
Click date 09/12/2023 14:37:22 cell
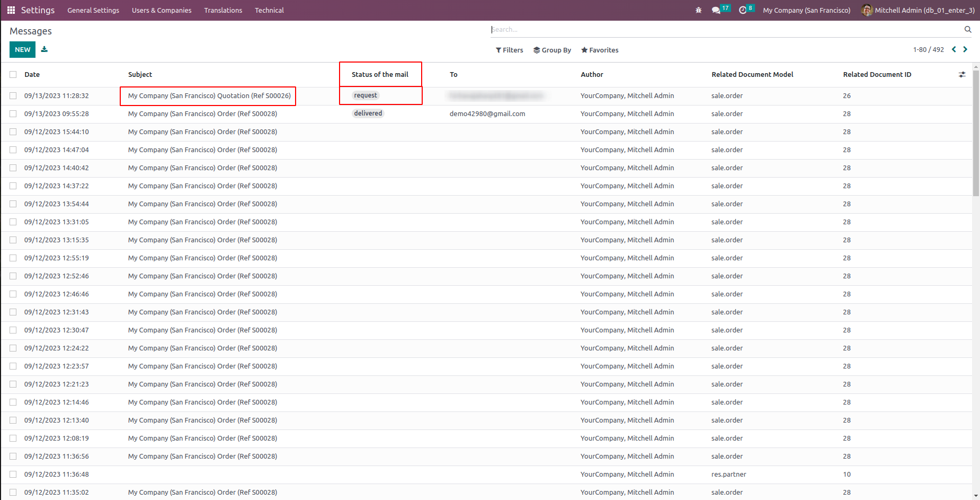[x=57, y=186]
